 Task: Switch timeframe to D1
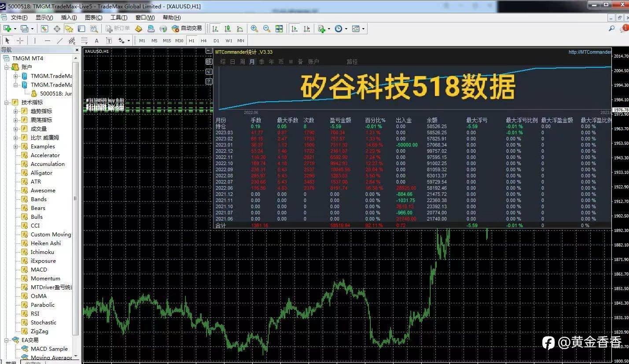[x=216, y=40]
